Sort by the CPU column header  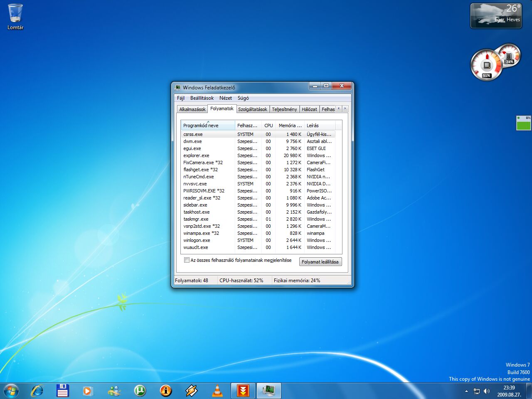point(269,126)
